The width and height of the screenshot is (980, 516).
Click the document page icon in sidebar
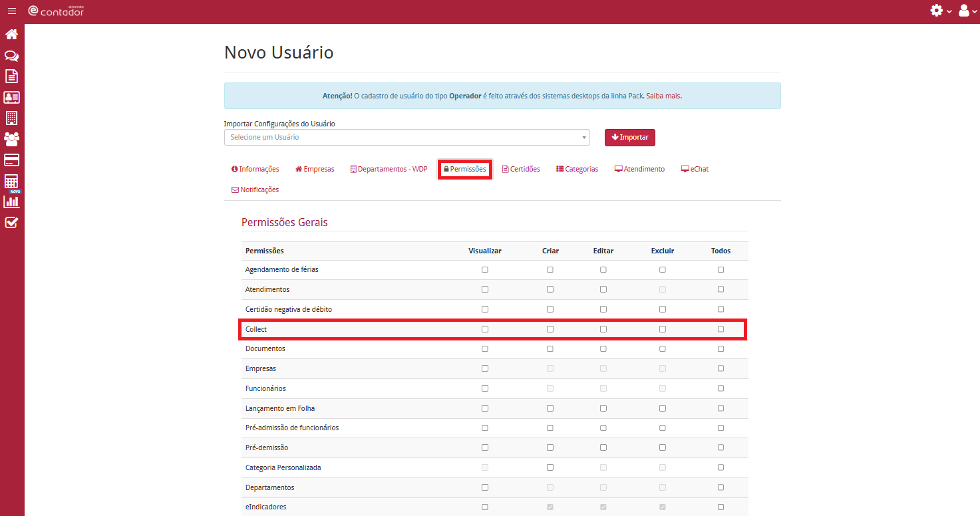11,76
